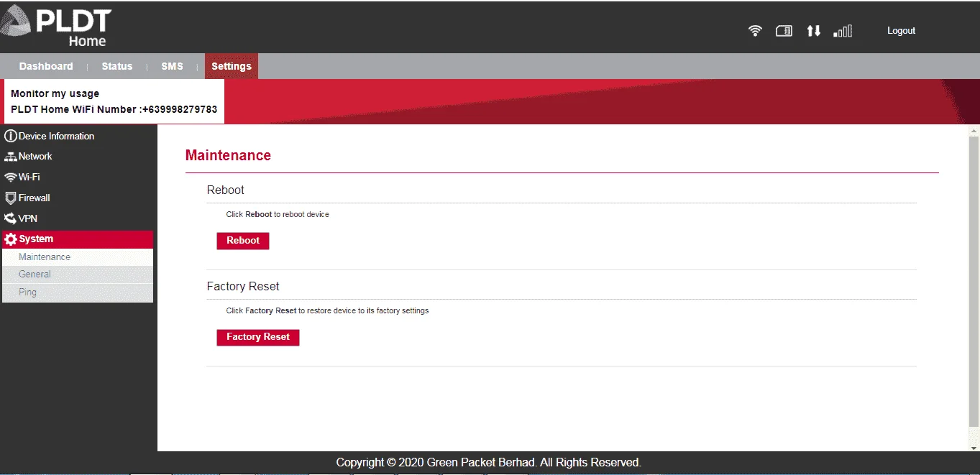The height and width of the screenshot is (475, 980).
Task: Click the Monitor my usage link
Action: (55, 93)
